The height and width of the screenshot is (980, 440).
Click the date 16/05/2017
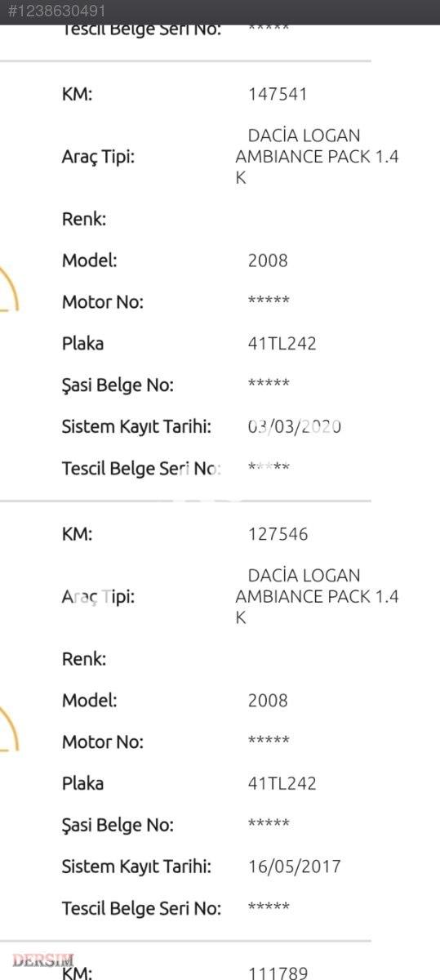(x=295, y=866)
